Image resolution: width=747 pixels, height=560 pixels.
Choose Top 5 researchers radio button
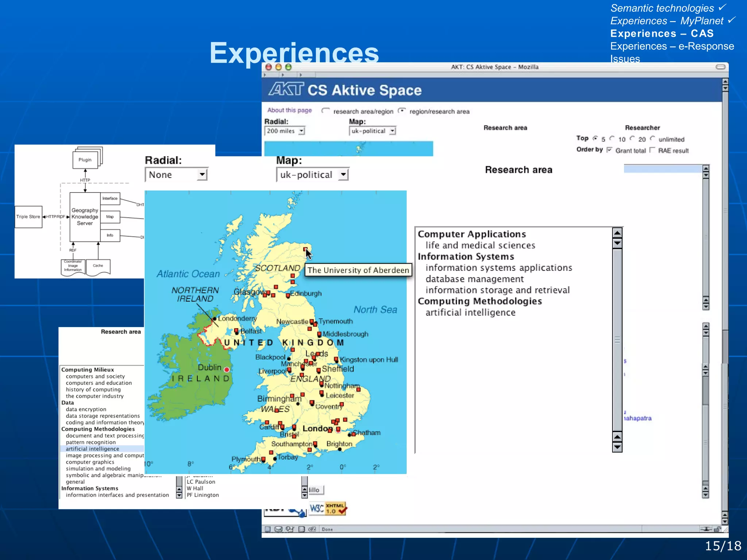click(595, 139)
